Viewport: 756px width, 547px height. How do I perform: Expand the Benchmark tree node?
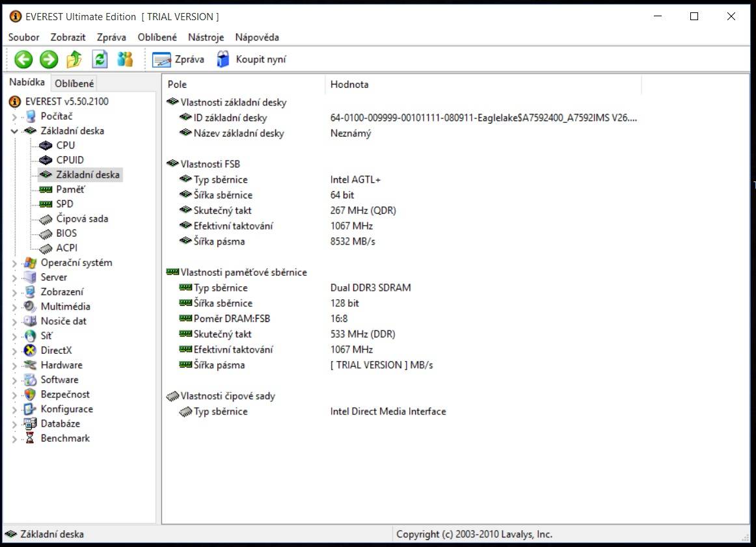pos(14,438)
